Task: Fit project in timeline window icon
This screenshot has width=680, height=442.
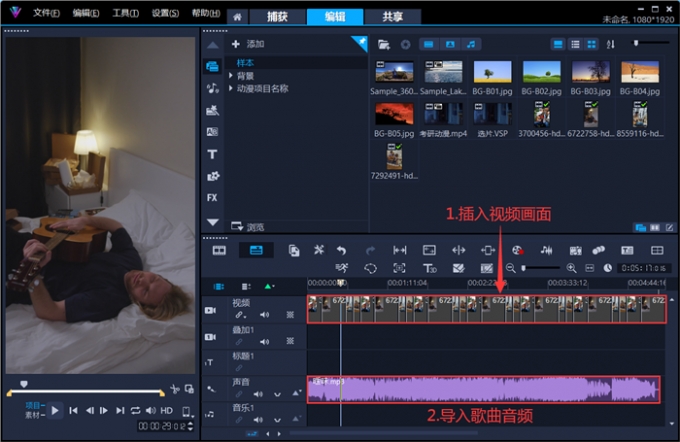Action: (x=590, y=268)
